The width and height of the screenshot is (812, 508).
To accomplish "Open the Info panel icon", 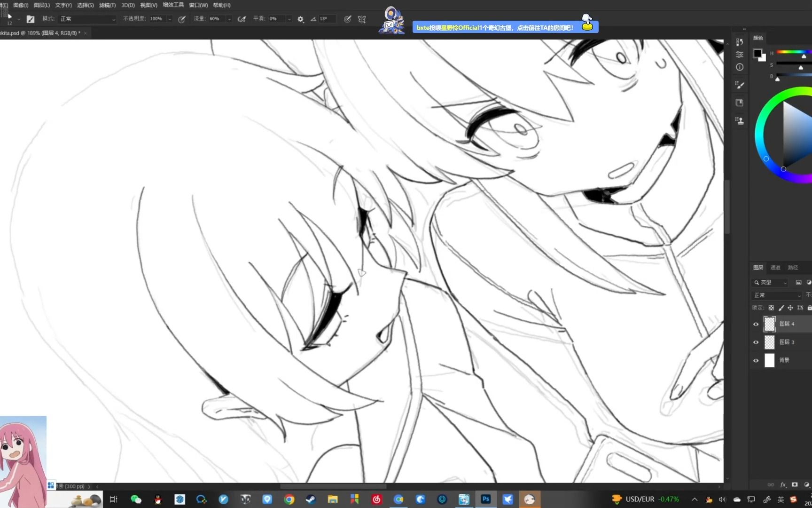I will 740,67.
